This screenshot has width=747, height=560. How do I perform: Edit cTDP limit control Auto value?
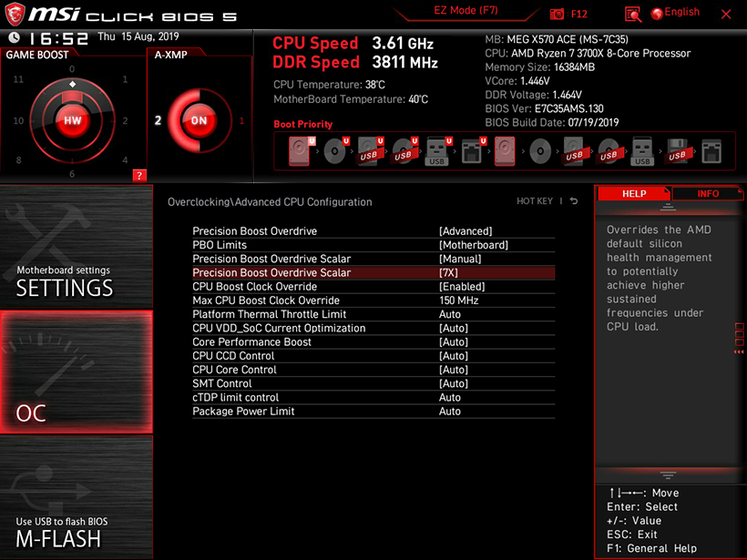(450, 397)
